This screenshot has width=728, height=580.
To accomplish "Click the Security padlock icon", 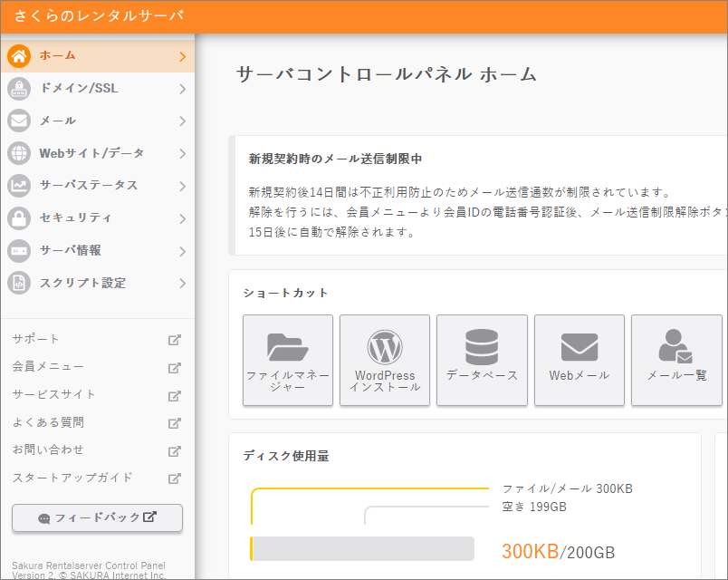I will (19, 218).
